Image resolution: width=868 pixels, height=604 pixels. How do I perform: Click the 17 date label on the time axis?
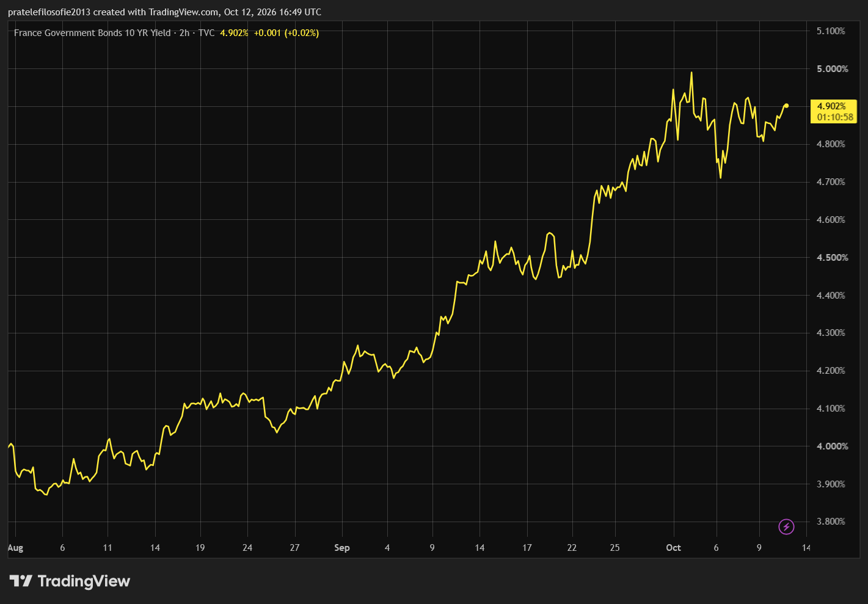click(527, 548)
